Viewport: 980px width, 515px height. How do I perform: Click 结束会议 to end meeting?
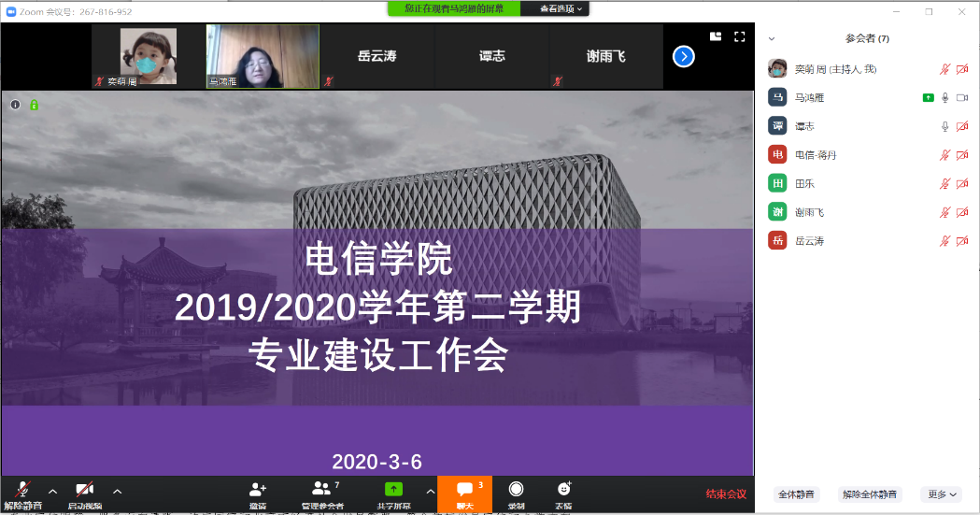725,494
